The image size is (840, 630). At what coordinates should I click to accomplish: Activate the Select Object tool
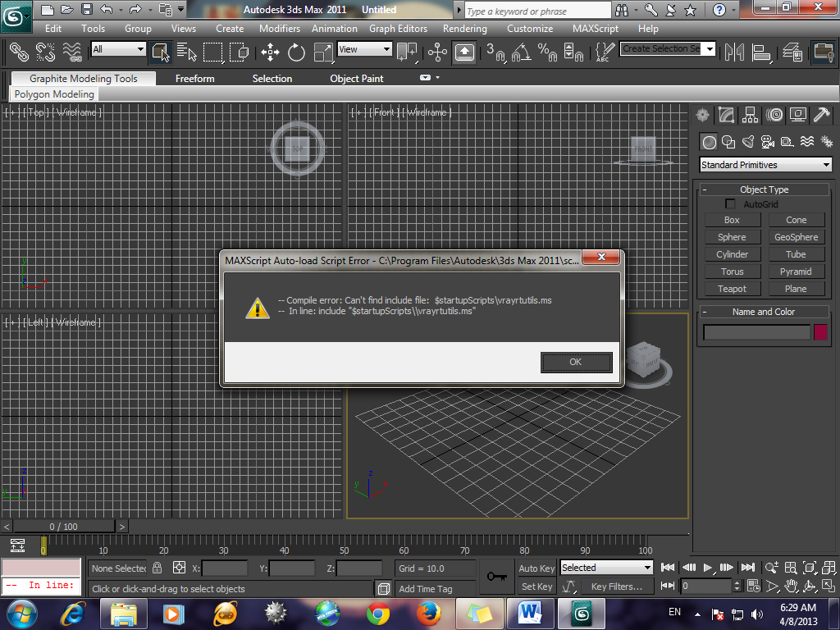point(161,52)
